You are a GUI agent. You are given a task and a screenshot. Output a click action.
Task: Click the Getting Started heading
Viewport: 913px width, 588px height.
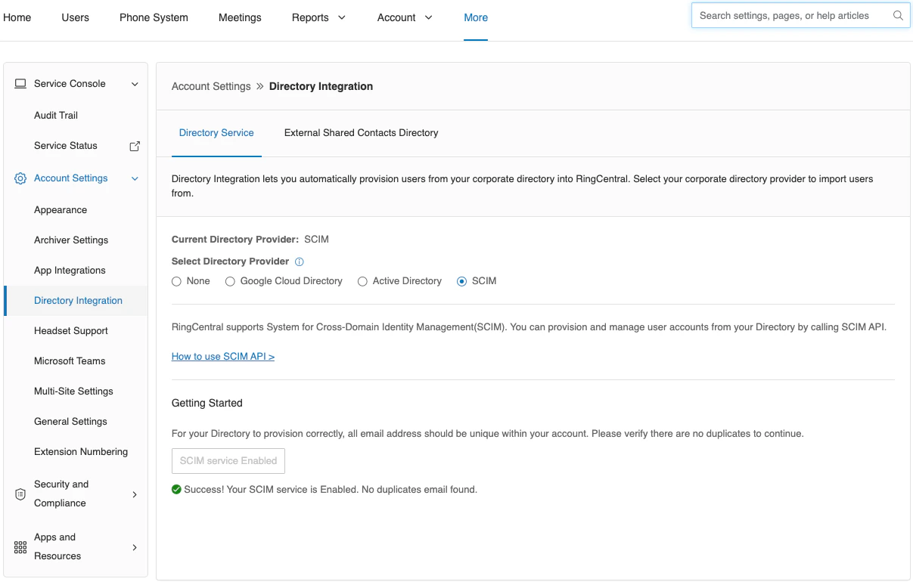click(x=207, y=404)
